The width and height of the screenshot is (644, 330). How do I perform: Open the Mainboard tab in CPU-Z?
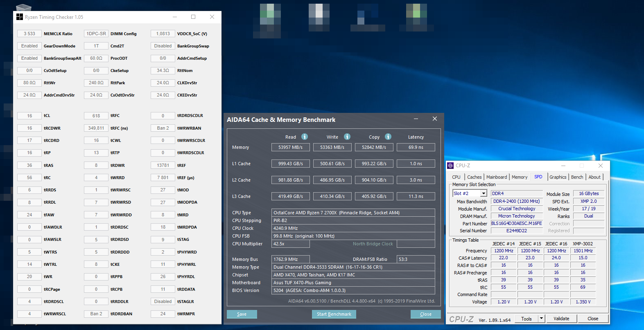497,177
